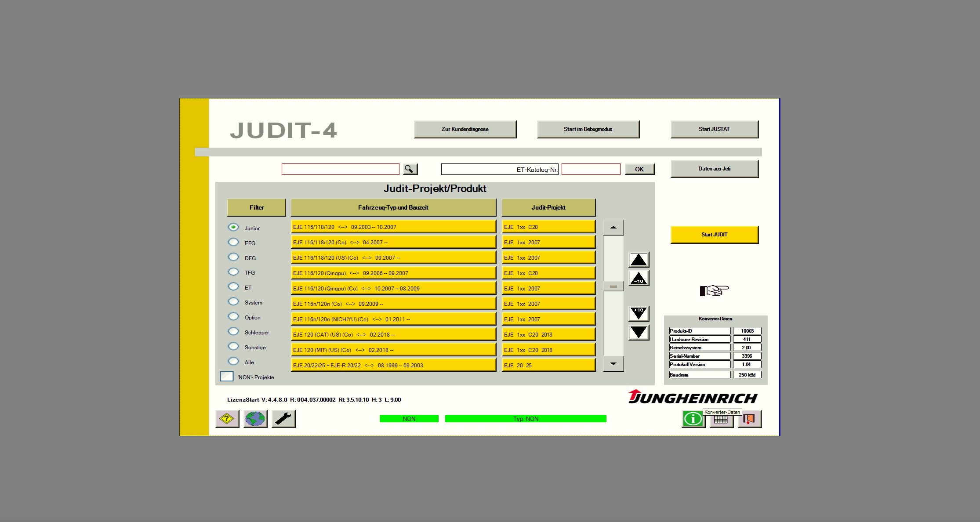Click the Daten aus Jeti button
This screenshot has height=522, width=980.
click(x=714, y=168)
